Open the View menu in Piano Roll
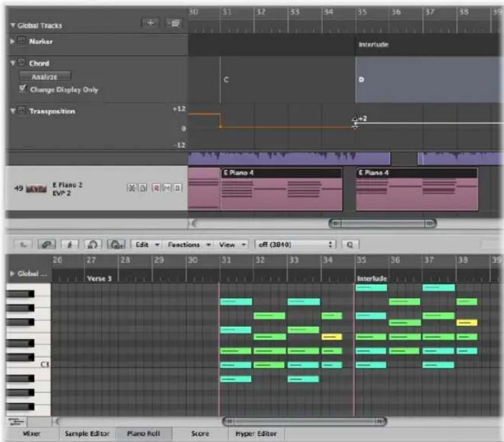 (x=232, y=245)
